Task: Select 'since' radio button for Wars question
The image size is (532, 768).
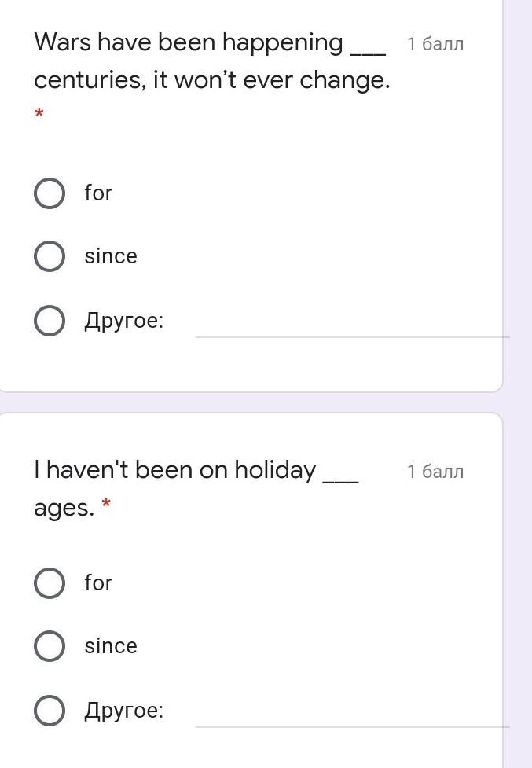Action: (50, 256)
